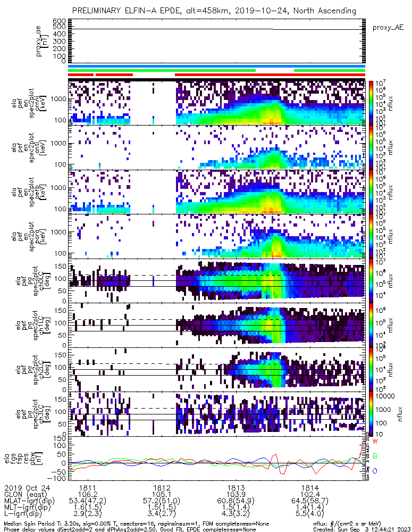Click the leftmost short red status bar segment

(x=81, y=74)
